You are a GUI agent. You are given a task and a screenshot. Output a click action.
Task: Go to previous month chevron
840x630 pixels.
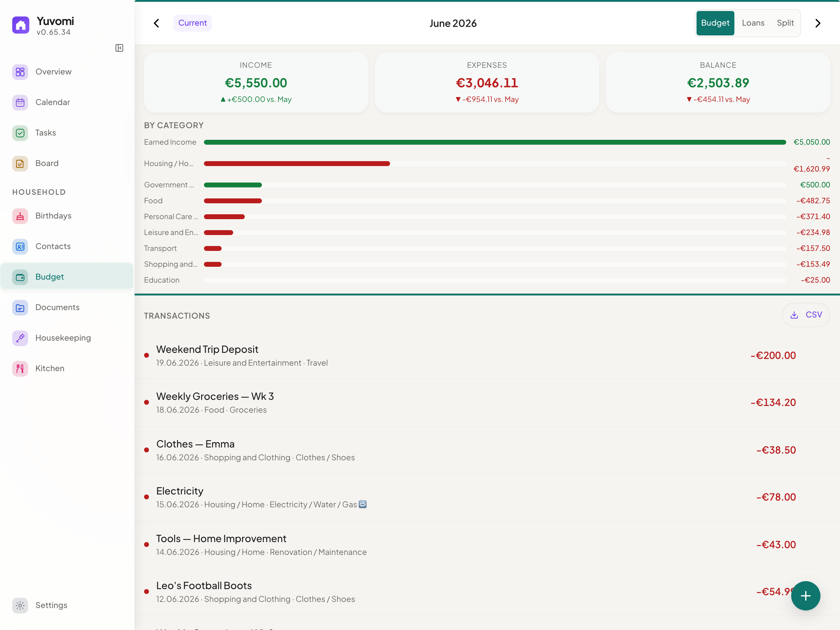(x=157, y=23)
